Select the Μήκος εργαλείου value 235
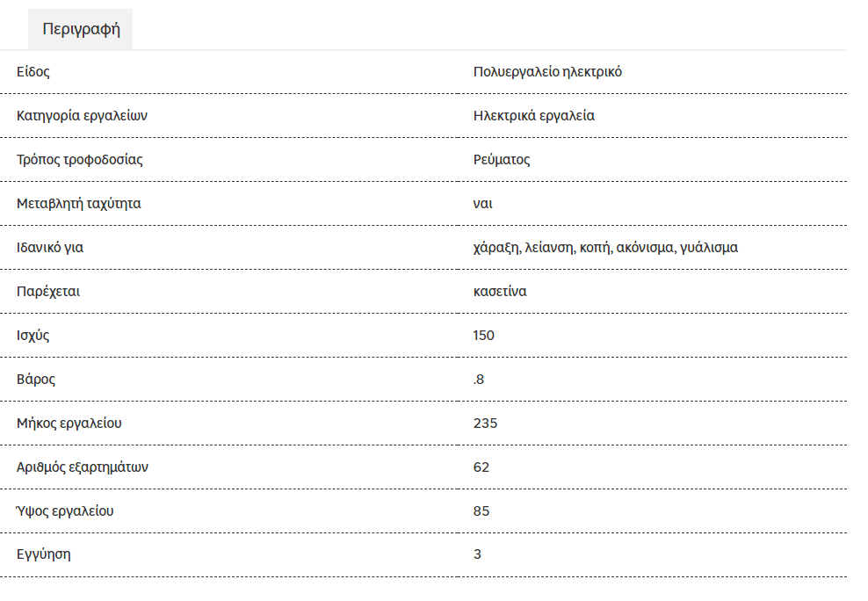 (486, 424)
